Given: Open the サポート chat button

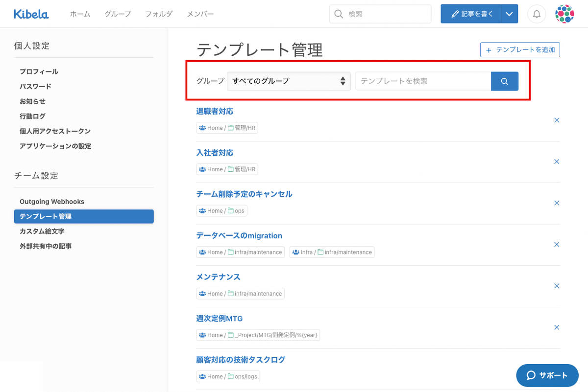Looking at the screenshot, I should [547, 375].
